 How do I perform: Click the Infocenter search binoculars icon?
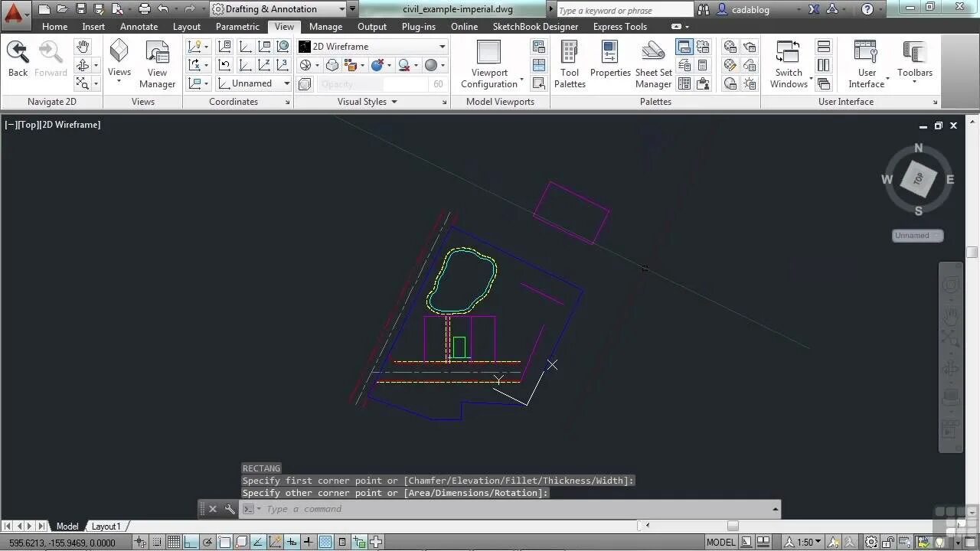point(705,9)
